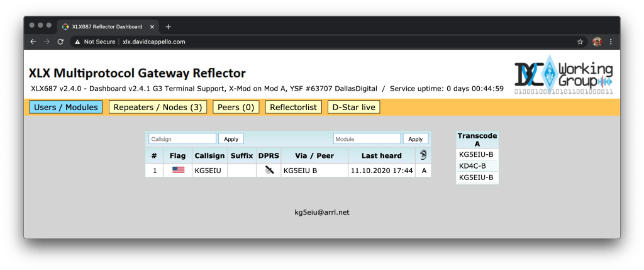Open a new browser tab
The image size is (644, 270).
(168, 26)
